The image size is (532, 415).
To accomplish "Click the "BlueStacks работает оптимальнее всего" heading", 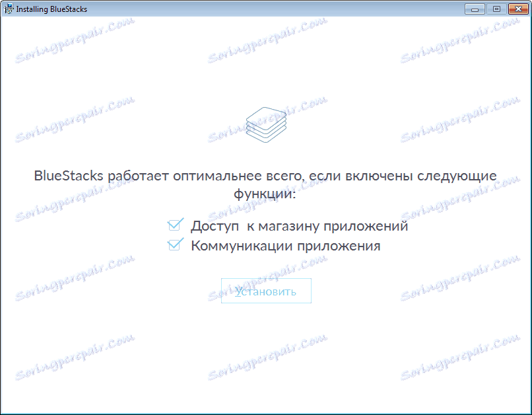I will (265, 184).
